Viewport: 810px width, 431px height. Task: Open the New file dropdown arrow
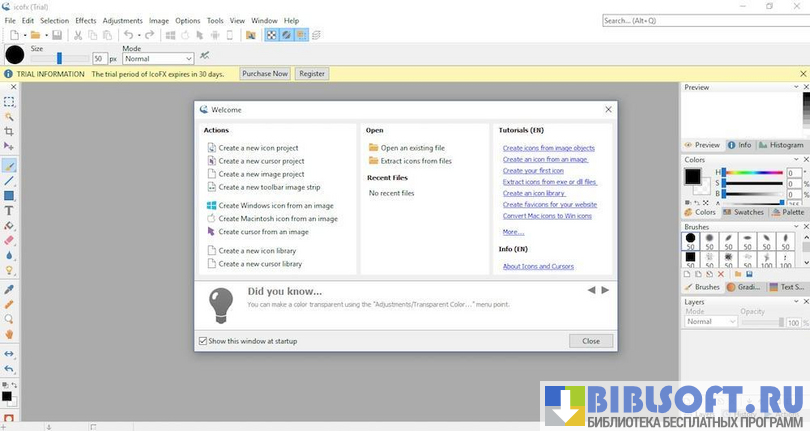(23, 35)
